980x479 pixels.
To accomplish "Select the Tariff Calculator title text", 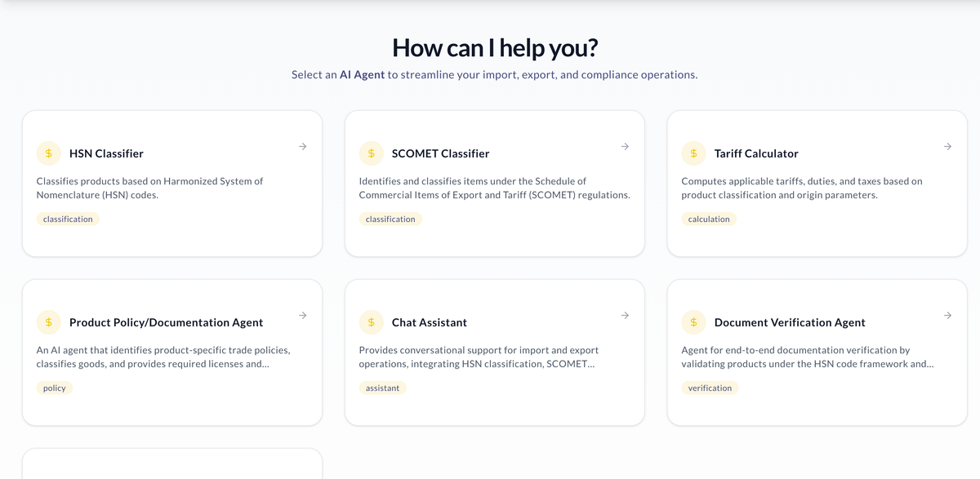I will [756, 153].
